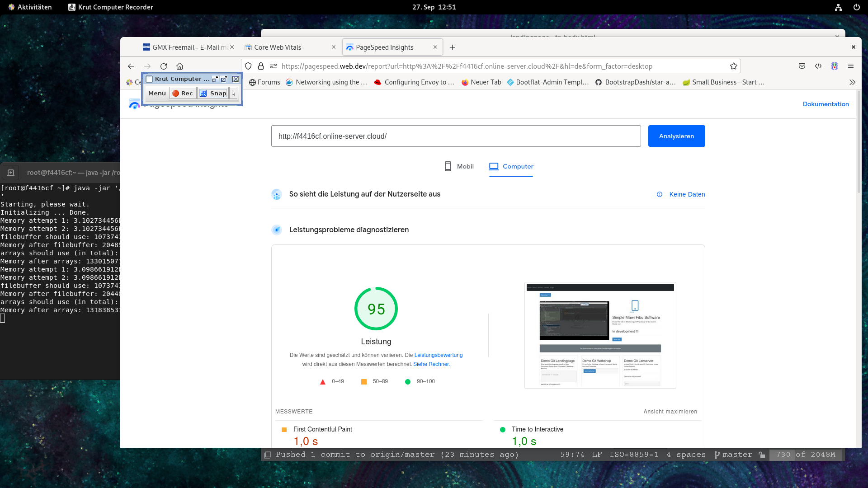
Task: Click the Firefox home icon
Action: [x=179, y=66]
